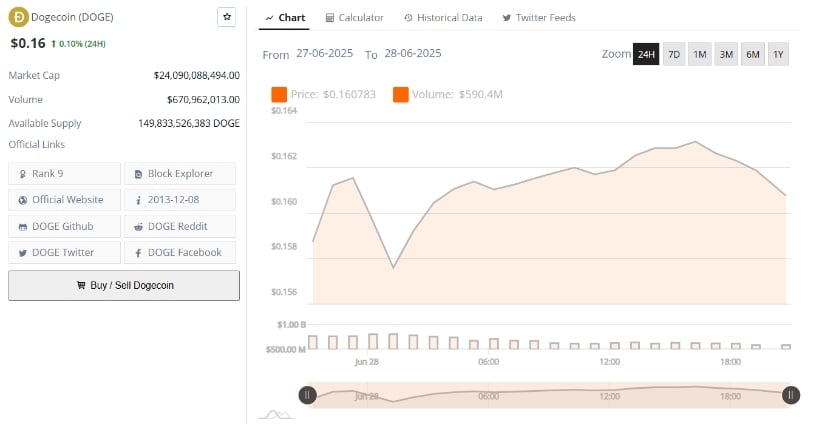Click the shopping cart icon on Buy button
The height and width of the screenshot is (424, 825).
[81, 285]
